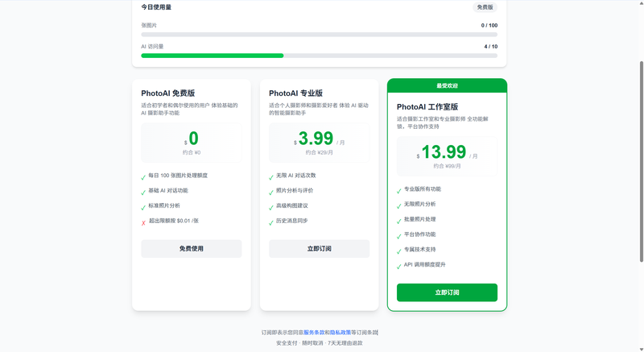
Task: Select the PhotoAI 专业版 title
Action: (x=295, y=93)
